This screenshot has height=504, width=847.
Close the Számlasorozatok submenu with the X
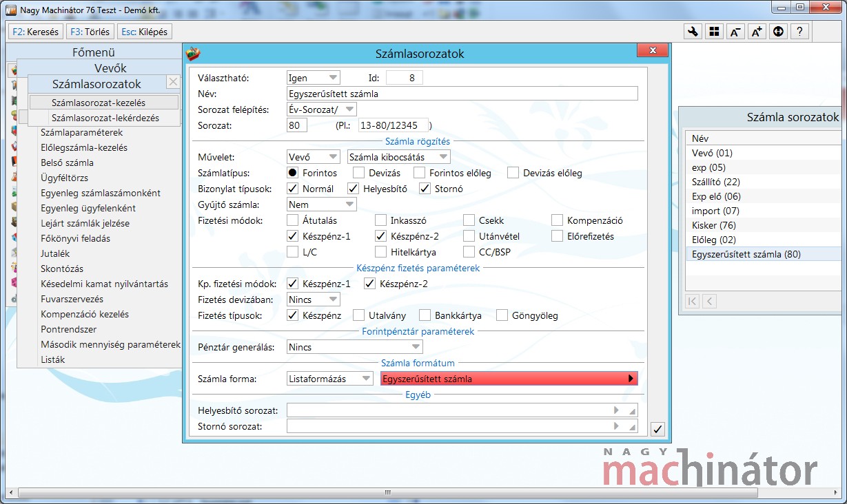(173, 82)
